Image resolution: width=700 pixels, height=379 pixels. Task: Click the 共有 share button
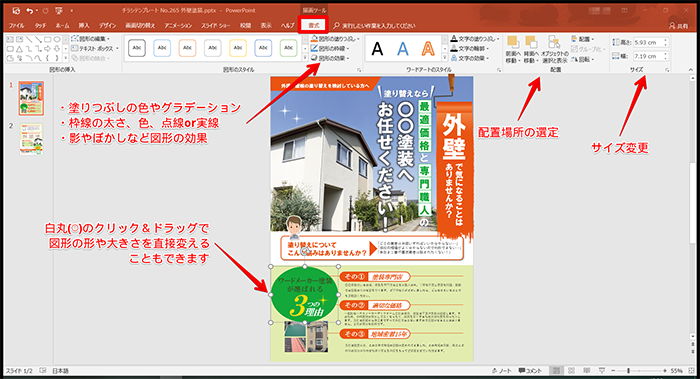679,26
